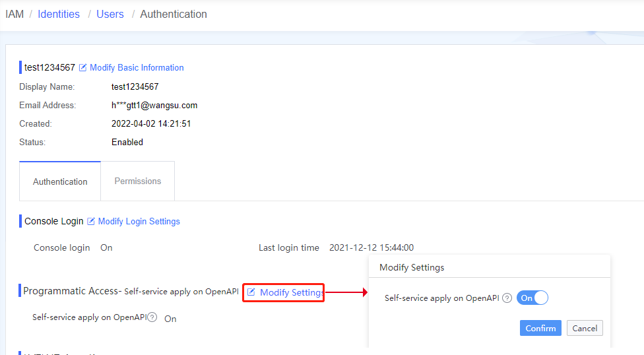Select the Authentication tab
This screenshot has height=355, width=644.
tap(60, 181)
